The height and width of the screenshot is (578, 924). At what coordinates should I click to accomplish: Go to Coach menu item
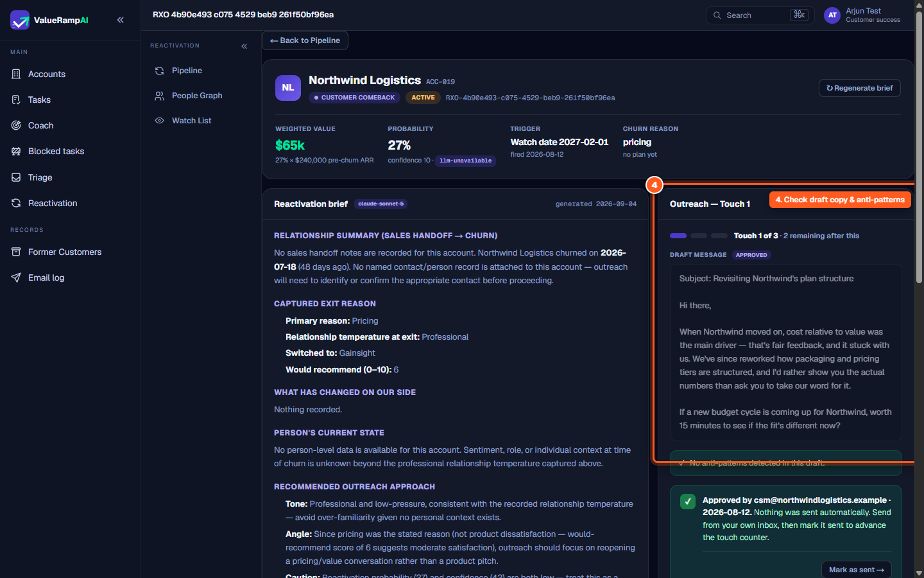point(40,125)
